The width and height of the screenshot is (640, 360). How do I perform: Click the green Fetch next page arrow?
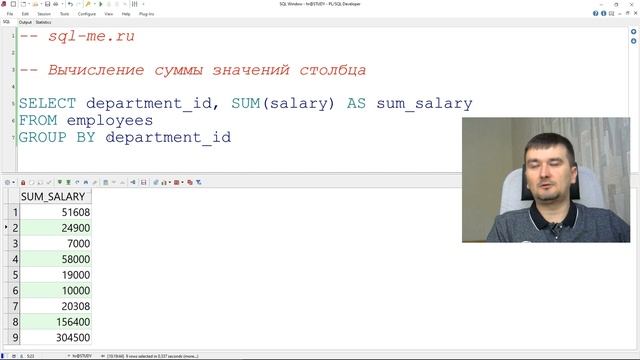coord(60,182)
